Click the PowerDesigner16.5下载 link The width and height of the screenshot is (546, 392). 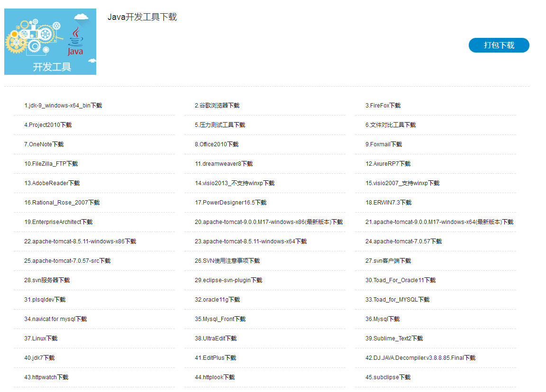coord(230,203)
